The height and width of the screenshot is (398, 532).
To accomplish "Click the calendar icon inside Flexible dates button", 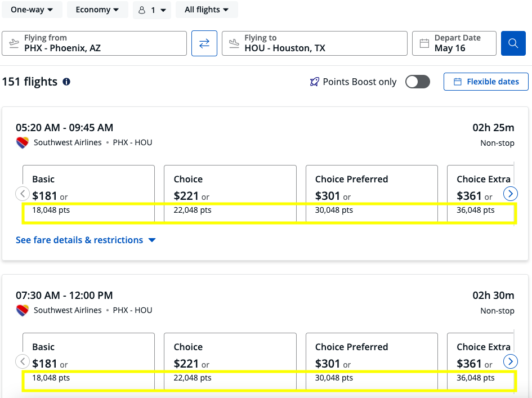I will point(459,82).
